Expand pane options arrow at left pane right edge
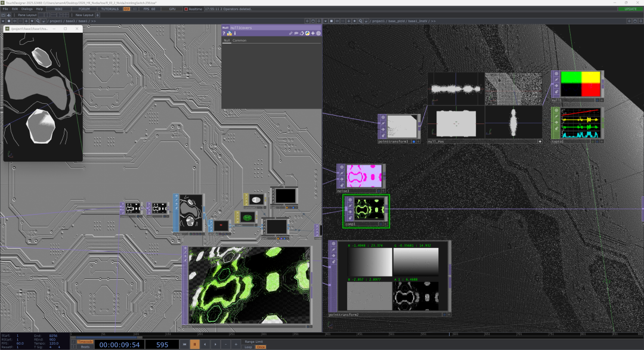 coord(318,21)
